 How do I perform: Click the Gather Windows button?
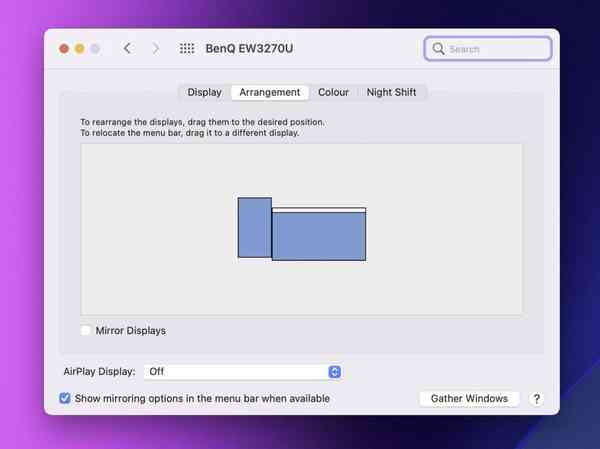(469, 398)
